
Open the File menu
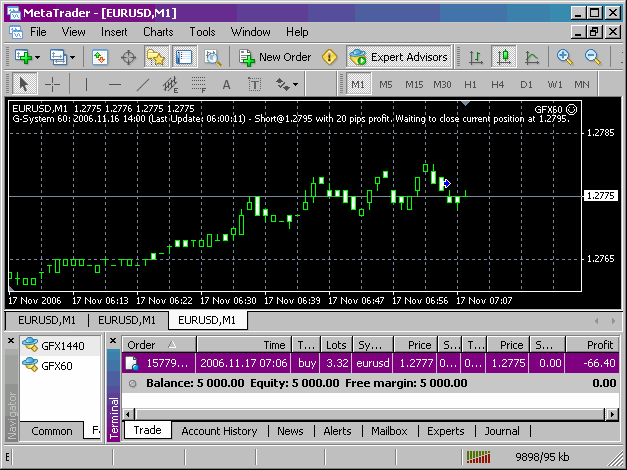38,32
